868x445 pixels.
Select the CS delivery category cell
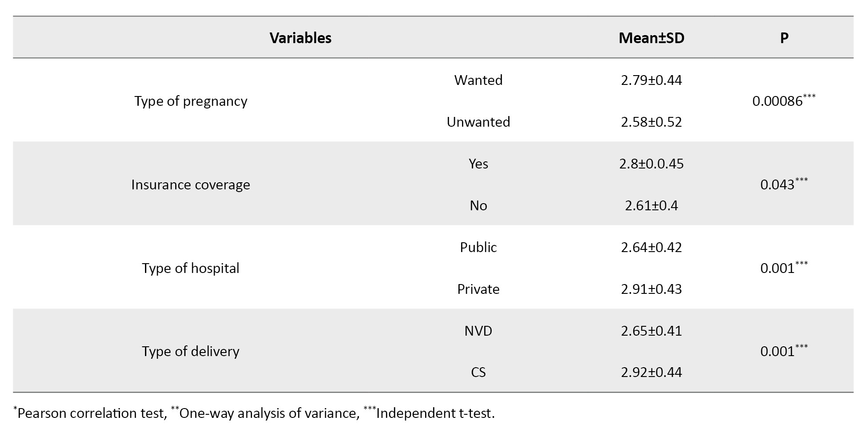point(478,373)
